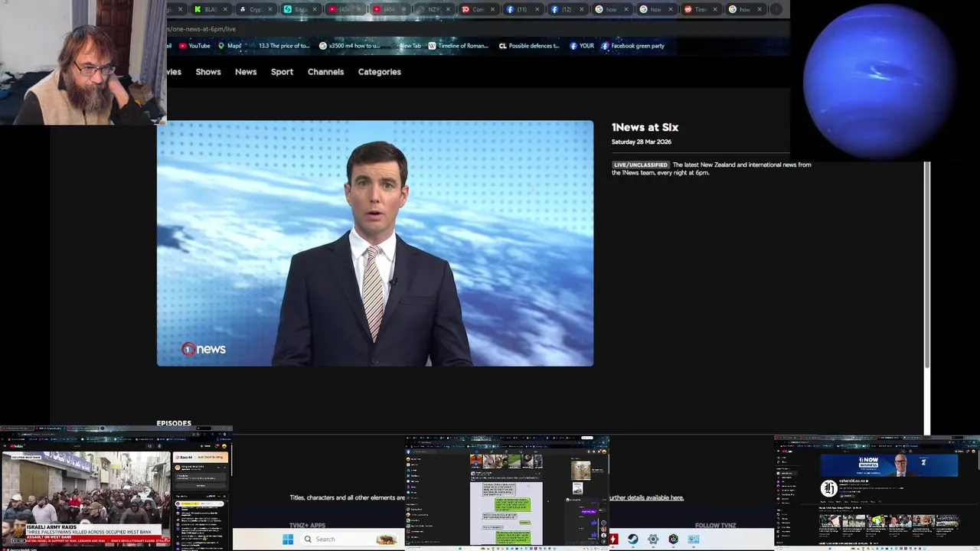Open the Channels menu item
The width and height of the screenshot is (980, 551).
[325, 72]
